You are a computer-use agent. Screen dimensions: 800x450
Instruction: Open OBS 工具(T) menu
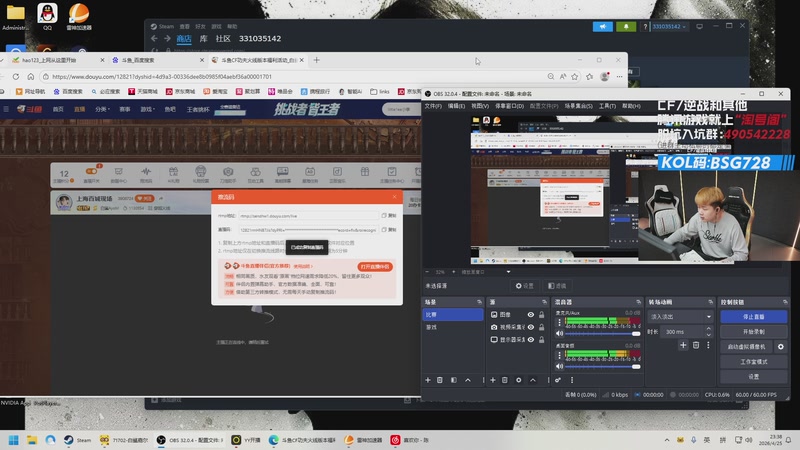607,106
